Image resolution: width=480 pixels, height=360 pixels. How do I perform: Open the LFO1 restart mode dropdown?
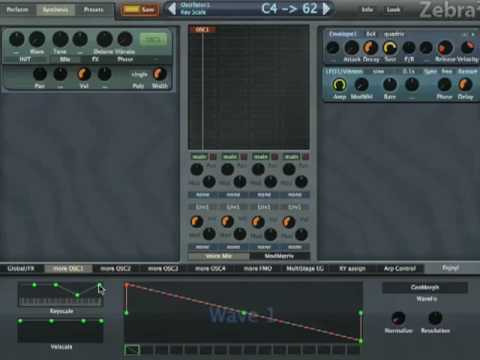tap(467, 71)
